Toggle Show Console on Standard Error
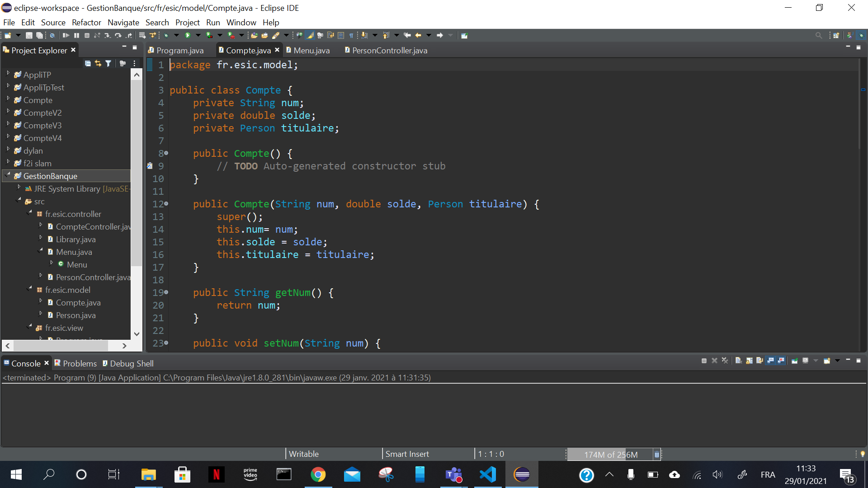Image resolution: width=868 pixels, height=488 pixels. [x=781, y=361]
